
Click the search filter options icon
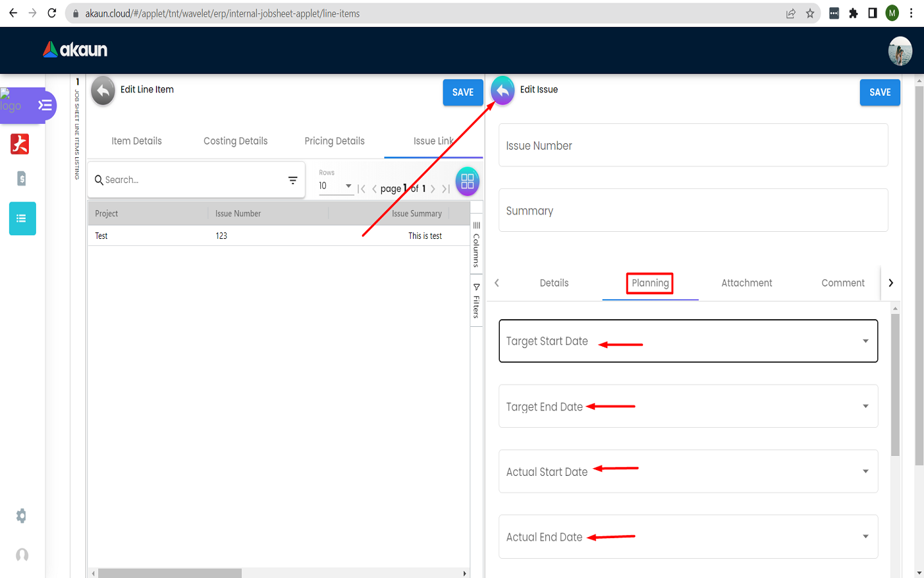(293, 180)
